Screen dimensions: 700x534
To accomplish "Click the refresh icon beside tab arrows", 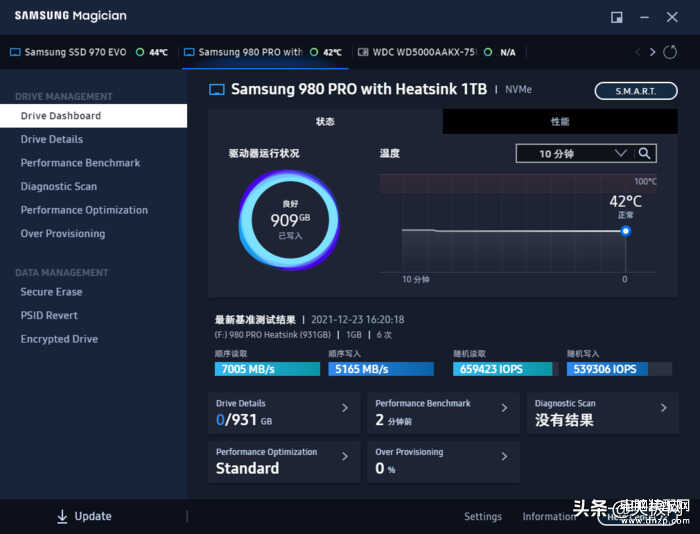I will [668, 52].
